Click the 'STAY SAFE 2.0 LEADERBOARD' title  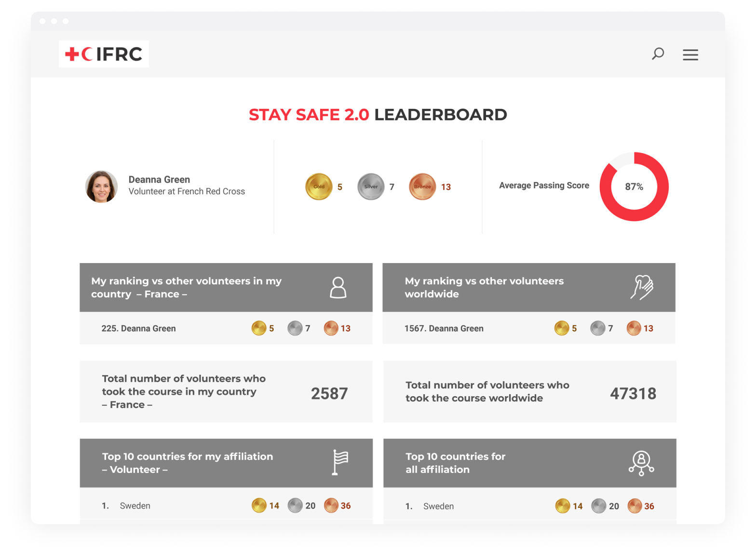(378, 115)
